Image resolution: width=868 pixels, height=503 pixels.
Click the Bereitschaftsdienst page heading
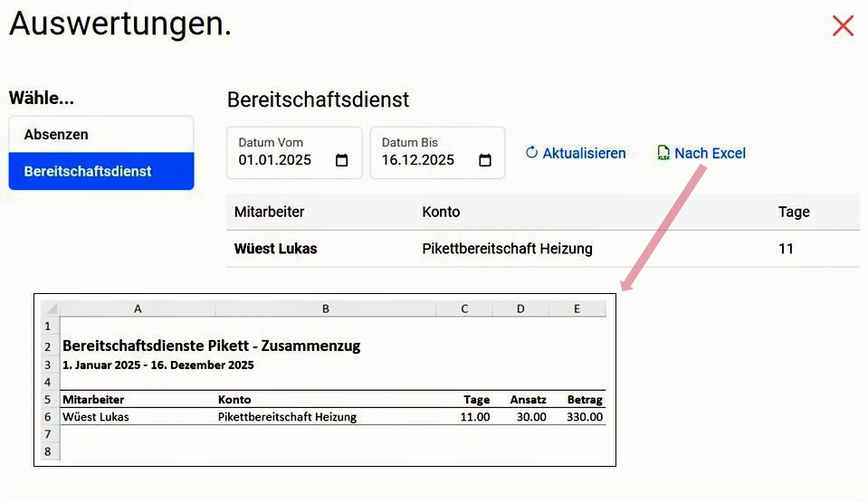tap(318, 100)
